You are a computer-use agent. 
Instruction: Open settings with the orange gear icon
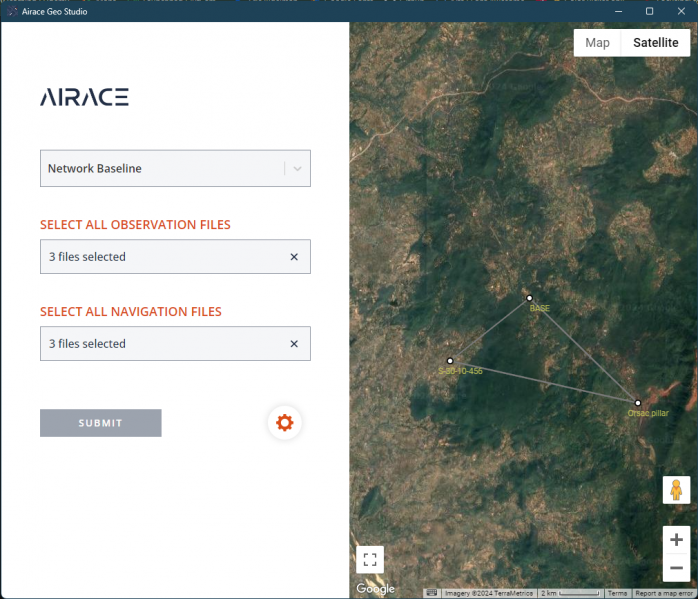pyautogui.click(x=284, y=423)
